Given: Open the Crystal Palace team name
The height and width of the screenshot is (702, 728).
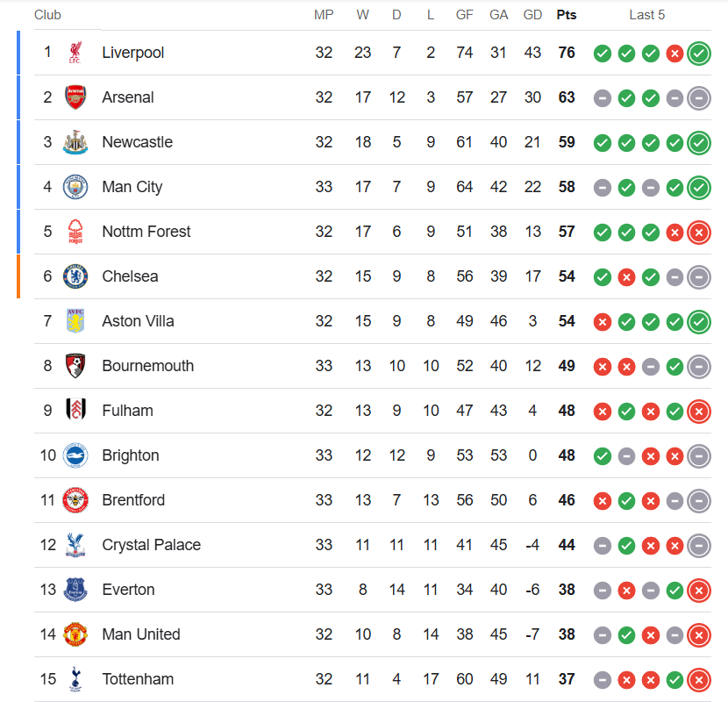Looking at the screenshot, I should click(152, 545).
